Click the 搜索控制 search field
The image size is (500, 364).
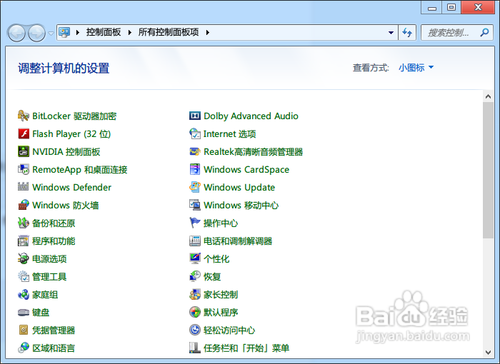(457, 33)
